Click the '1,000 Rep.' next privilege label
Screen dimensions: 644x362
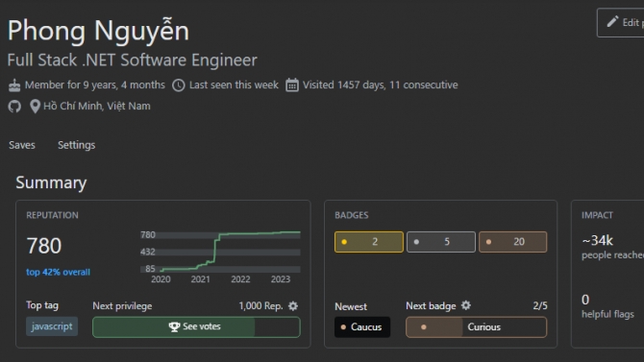260,306
